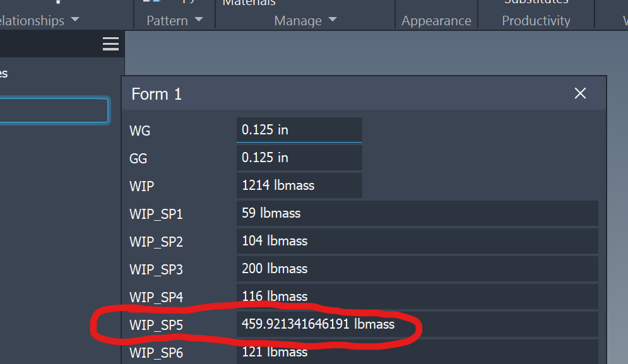Screen dimensions: 628x364
Task: Click the Productivity panel label
Action: tap(536, 20)
